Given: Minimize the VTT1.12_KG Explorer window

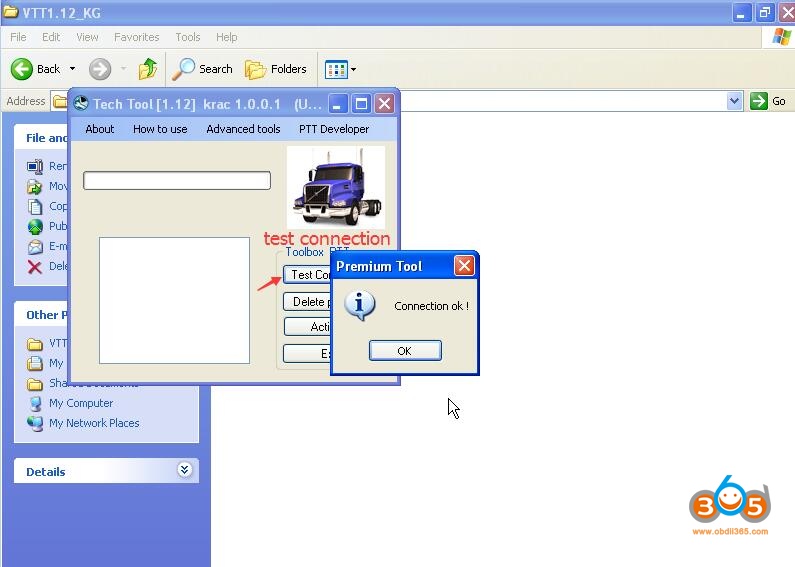Looking at the screenshot, I should [x=741, y=13].
